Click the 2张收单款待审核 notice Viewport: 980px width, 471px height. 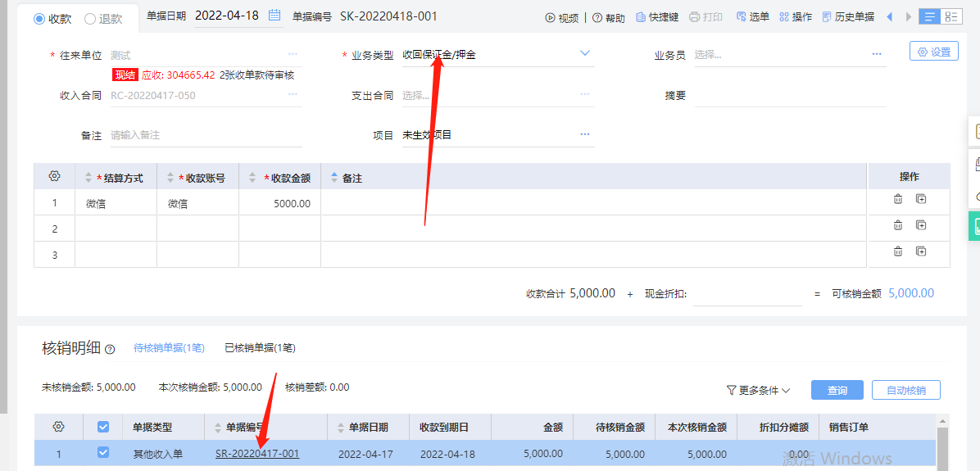click(256, 75)
